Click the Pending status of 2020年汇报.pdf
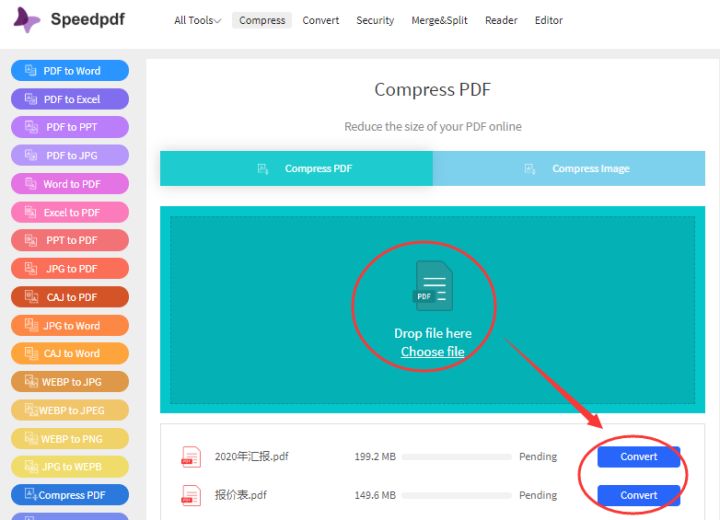This screenshot has width=720, height=520. coord(538,456)
